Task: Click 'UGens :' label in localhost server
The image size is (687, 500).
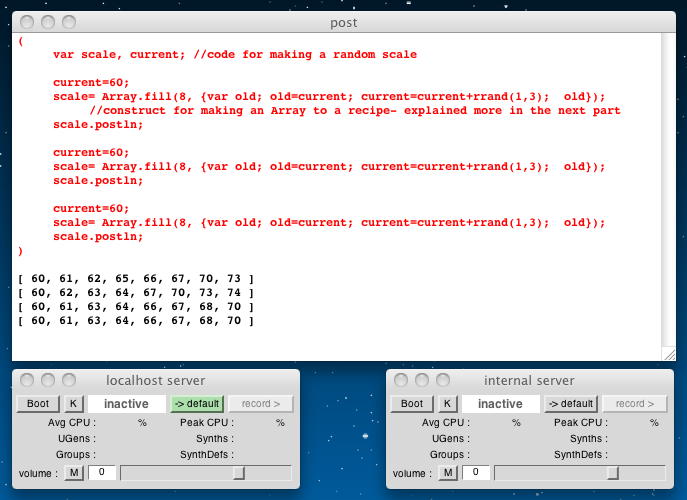Action: tap(77, 439)
